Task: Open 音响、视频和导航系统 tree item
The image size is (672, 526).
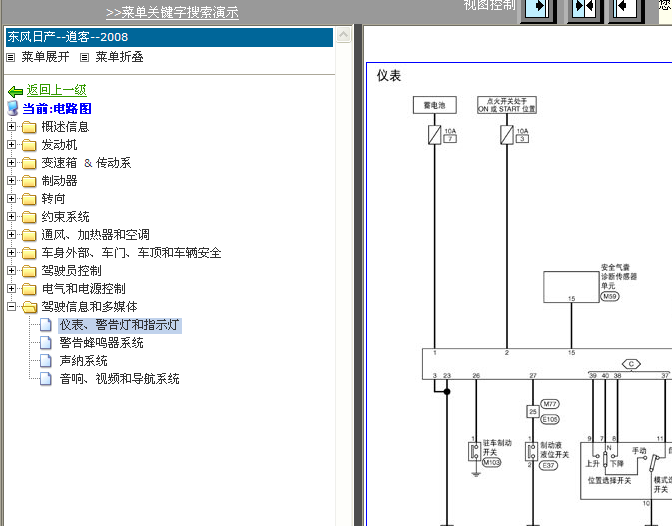Action: 120,379
